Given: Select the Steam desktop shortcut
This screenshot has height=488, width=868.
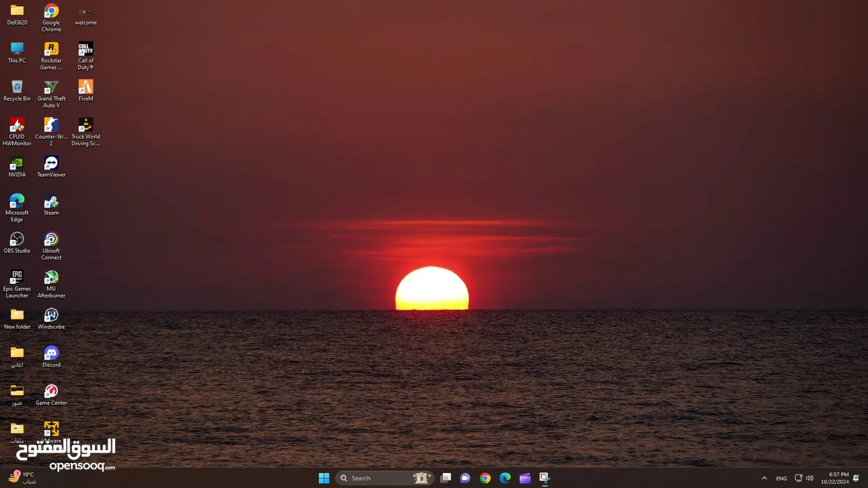Looking at the screenshot, I should 51,205.
